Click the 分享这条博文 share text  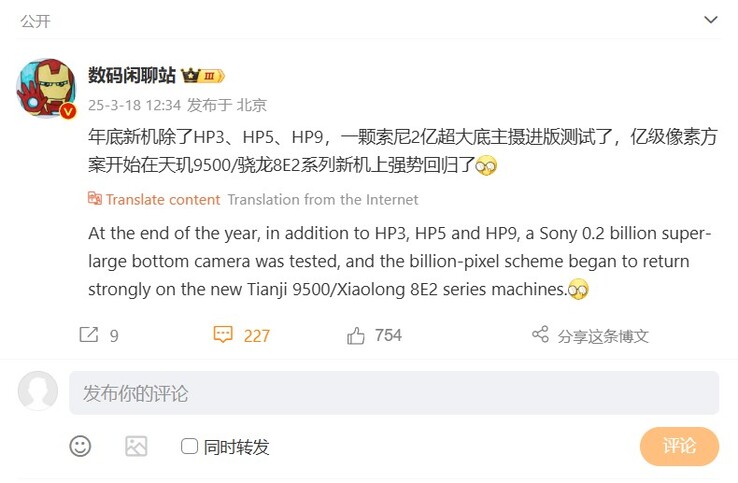coord(603,336)
